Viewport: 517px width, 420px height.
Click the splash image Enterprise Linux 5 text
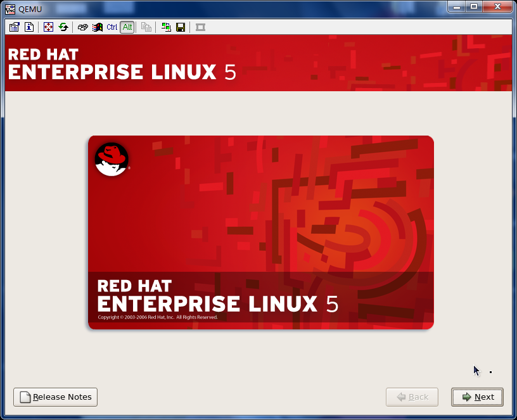[217, 303]
